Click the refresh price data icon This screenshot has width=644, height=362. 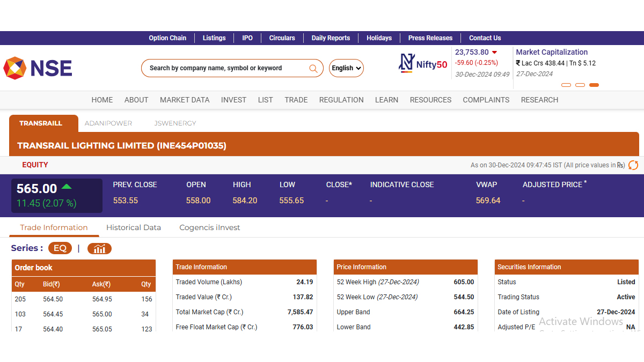click(633, 165)
